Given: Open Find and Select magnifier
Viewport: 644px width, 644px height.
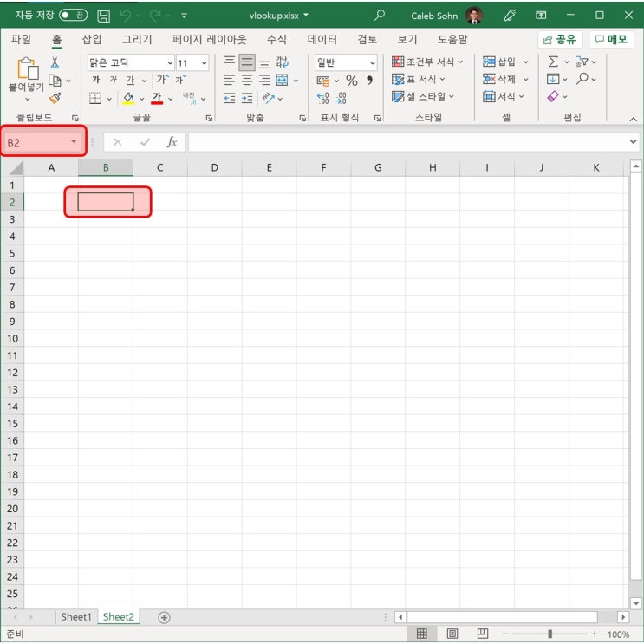Looking at the screenshot, I should [582, 79].
